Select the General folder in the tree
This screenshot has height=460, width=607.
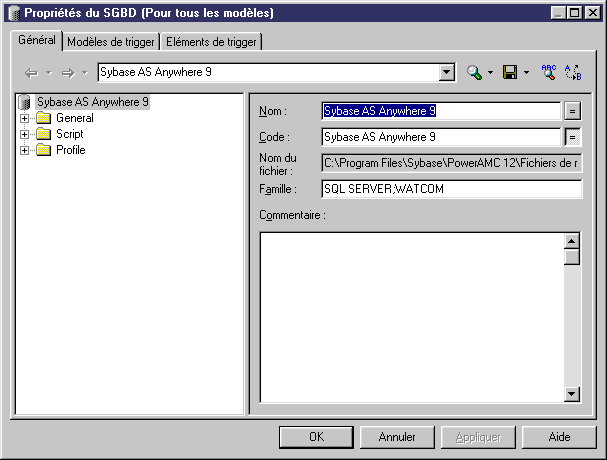pyautogui.click(x=75, y=118)
